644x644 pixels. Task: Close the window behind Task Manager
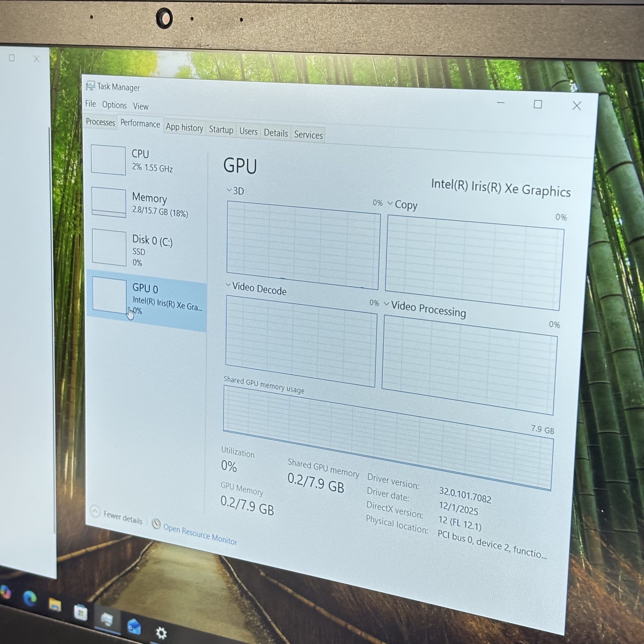[37, 59]
